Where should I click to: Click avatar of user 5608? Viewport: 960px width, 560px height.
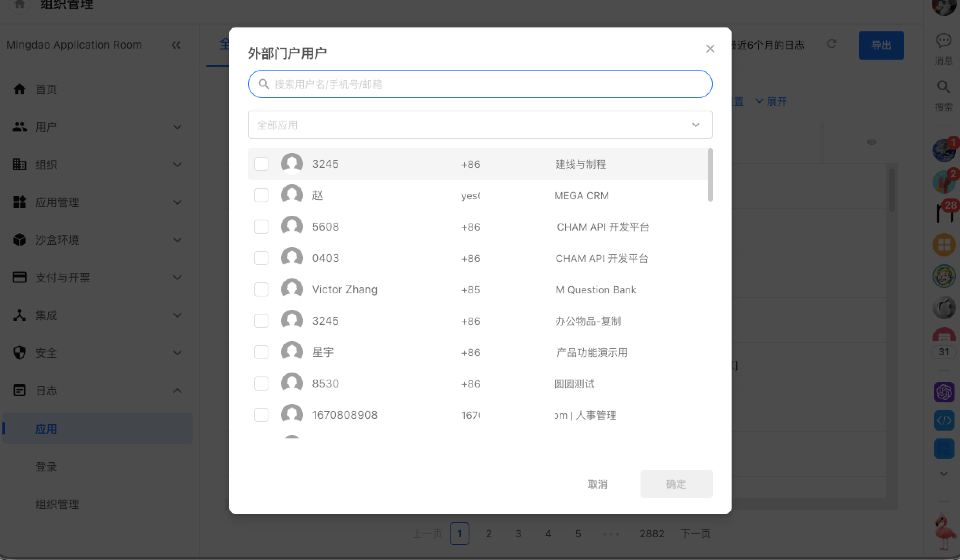point(292,227)
